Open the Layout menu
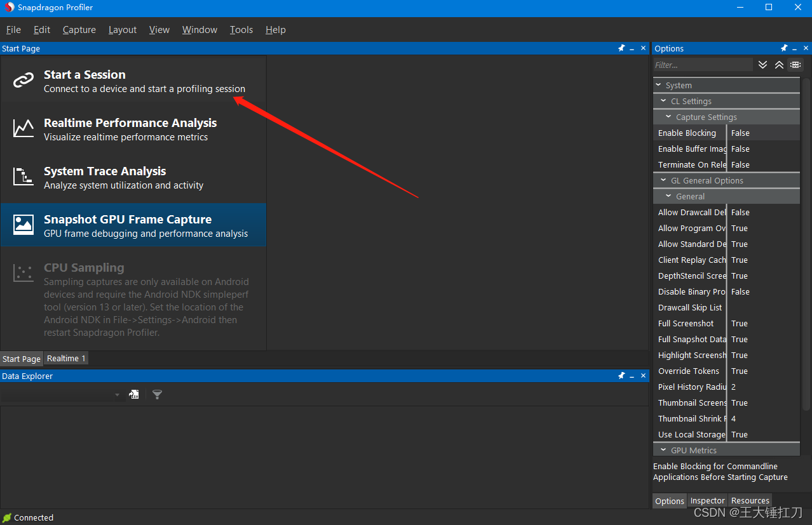The image size is (812, 525). click(123, 30)
